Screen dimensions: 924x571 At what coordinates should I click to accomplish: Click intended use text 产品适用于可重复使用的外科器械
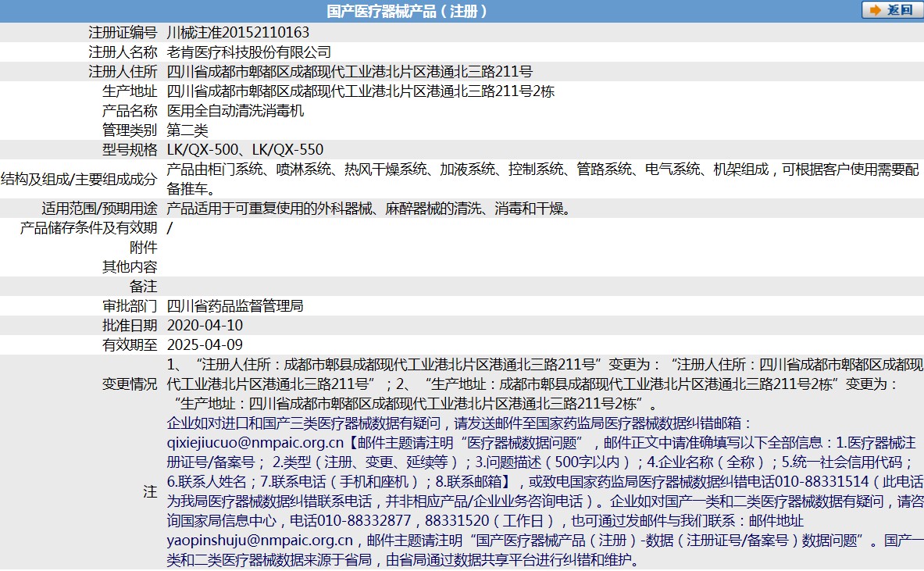point(369,208)
